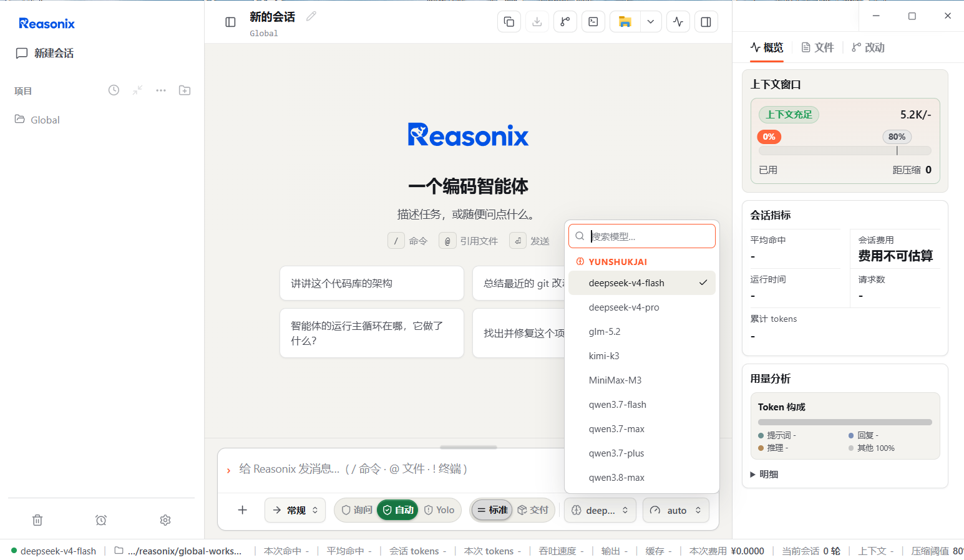Open the auto reasoning effort dropdown

676,510
